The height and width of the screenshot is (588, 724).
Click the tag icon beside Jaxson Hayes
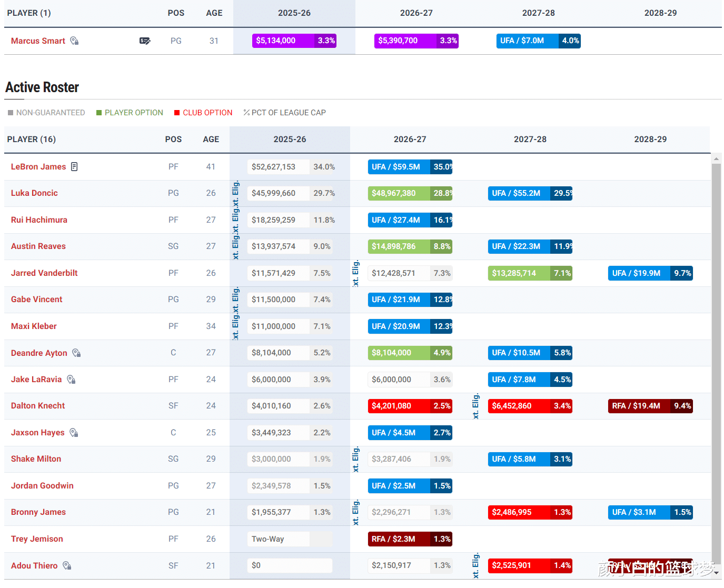click(x=74, y=432)
